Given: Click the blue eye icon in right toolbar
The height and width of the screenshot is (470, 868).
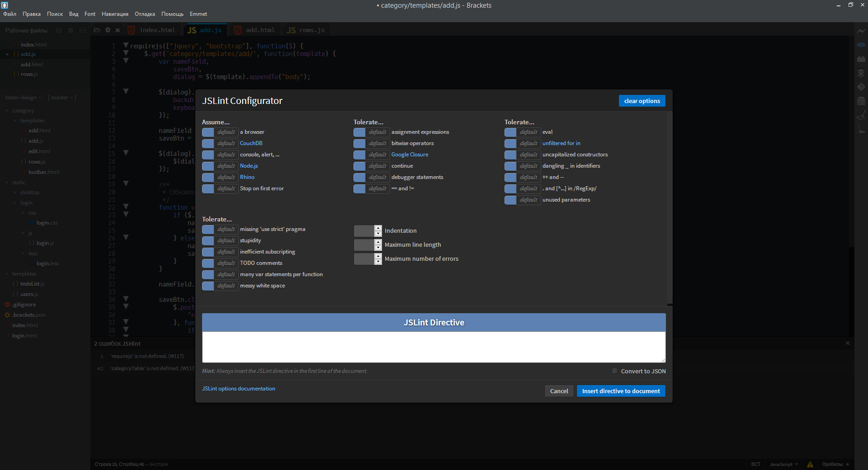Looking at the screenshot, I should pyautogui.click(x=861, y=45).
